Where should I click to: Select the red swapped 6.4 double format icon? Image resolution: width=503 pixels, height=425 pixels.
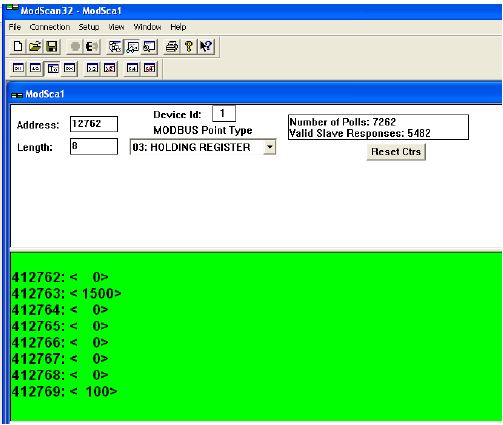pyautogui.click(x=149, y=68)
